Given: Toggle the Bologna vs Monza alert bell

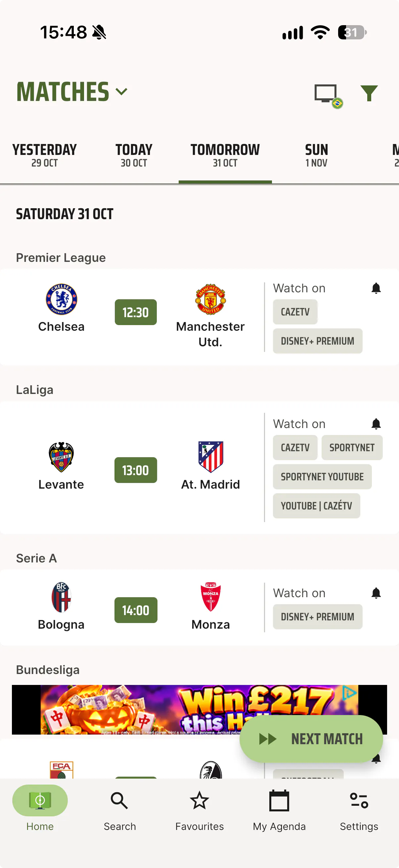Looking at the screenshot, I should click(x=376, y=593).
